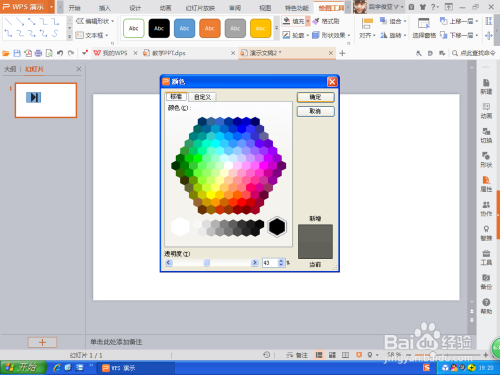Click 形状 (Shapes) icon in right sidebar
The height and width of the screenshot is (375, 500).
pyautogui.click(x=486, y=160)
